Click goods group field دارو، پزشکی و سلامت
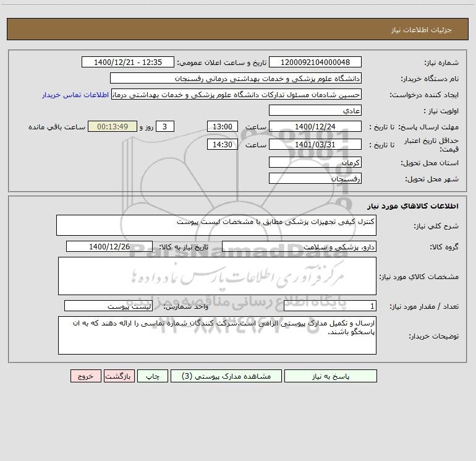This screenshot has height=461, width=476. (299, 246)
